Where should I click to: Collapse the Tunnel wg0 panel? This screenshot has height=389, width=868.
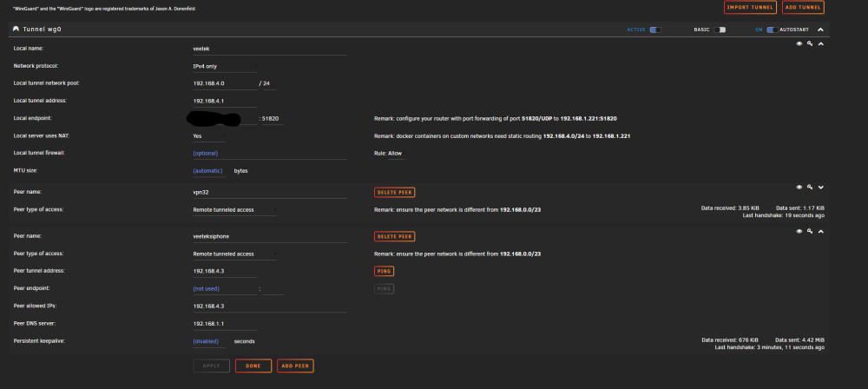pyautogui.click(x=821, y=30)
